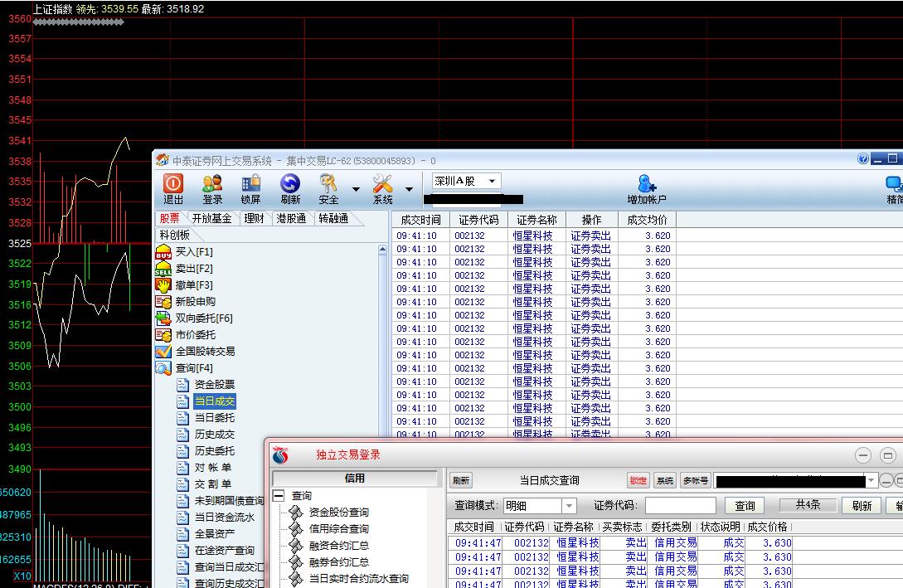Switch to the 股票 tab

click(x=169, y=218)
